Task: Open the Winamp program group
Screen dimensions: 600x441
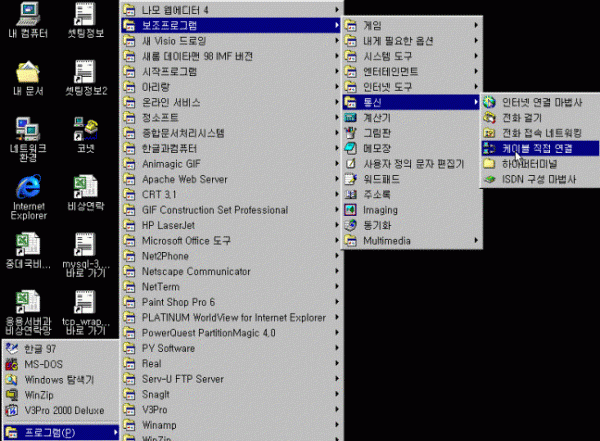Action: [x=231, y=425]
